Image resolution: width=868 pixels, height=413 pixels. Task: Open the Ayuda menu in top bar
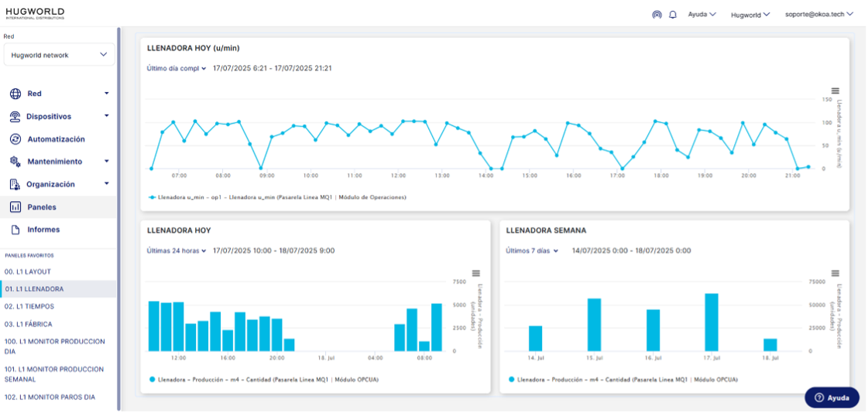(x=702, y=14)
